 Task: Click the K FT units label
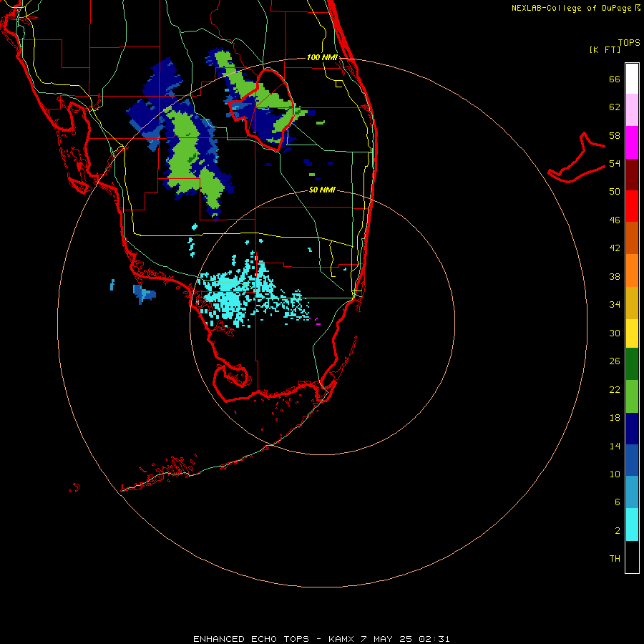tap(605, 50)
